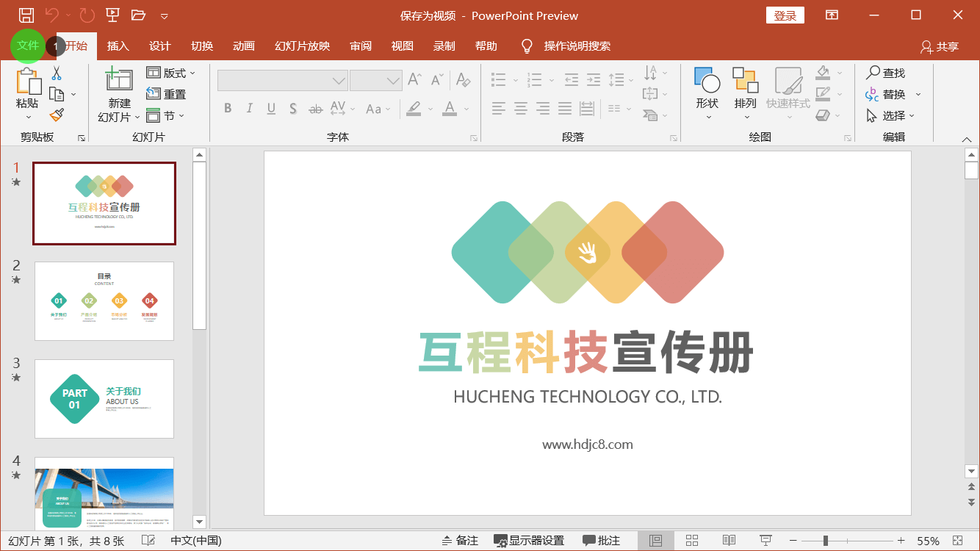Switch to Slide Show (幻灯片放映) tab
Viewport: 980px width, 551px height.
tap(302, 46)
